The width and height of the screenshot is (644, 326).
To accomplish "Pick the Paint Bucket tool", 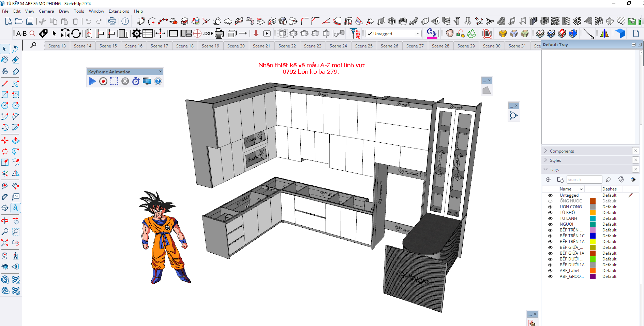I will click(5, 60).
